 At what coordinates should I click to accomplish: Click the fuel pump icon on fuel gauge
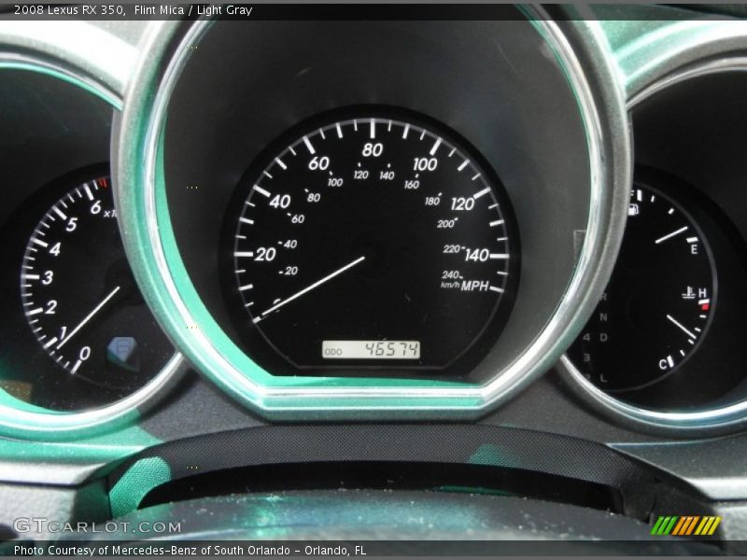[633, 209]
